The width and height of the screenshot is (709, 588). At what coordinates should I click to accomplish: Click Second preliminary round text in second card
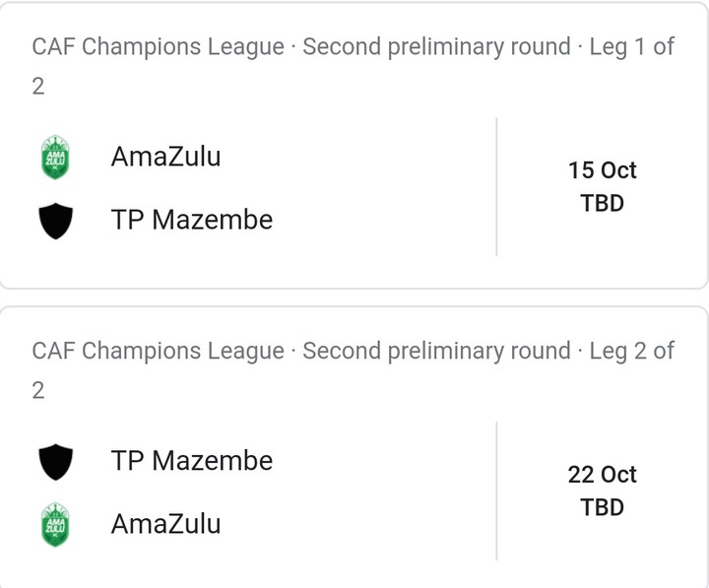(436, 352)
